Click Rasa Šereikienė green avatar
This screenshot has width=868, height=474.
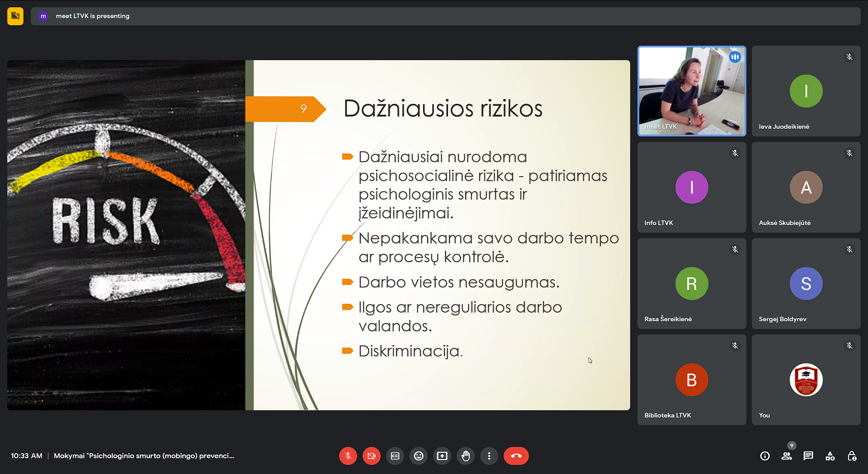pyautogui.click(x=692, y=283)
